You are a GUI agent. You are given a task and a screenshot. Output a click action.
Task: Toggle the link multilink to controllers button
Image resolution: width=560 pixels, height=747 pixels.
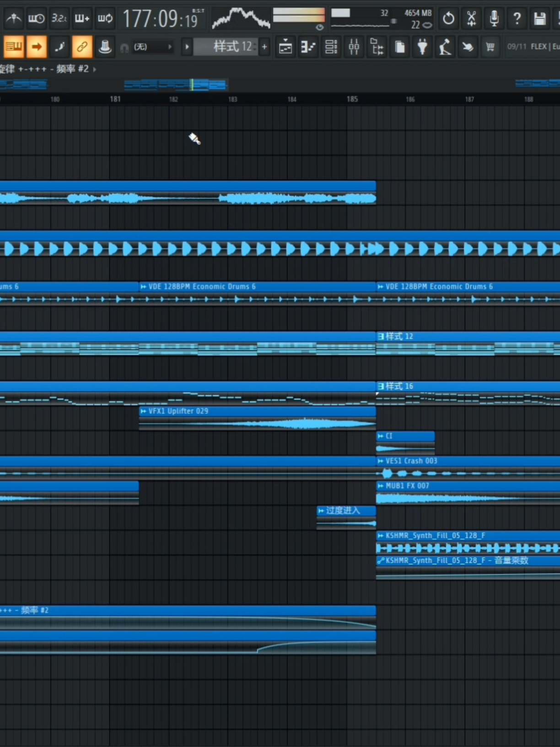click(82, 47)
